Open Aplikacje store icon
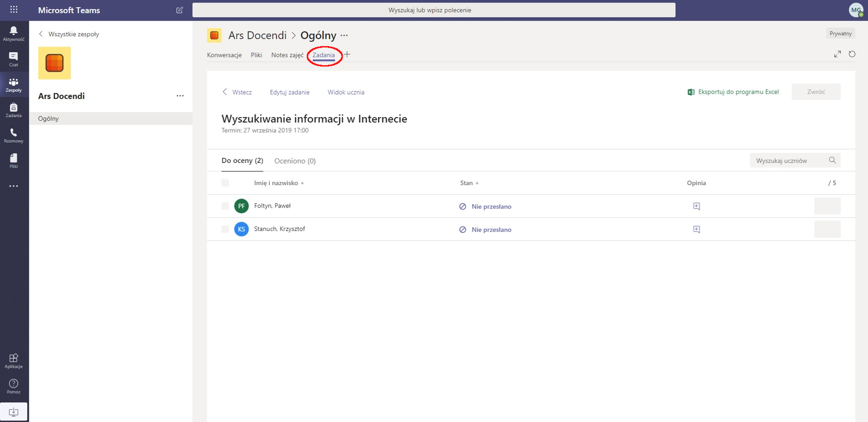 pyautogui.click(x=14, y=361)
